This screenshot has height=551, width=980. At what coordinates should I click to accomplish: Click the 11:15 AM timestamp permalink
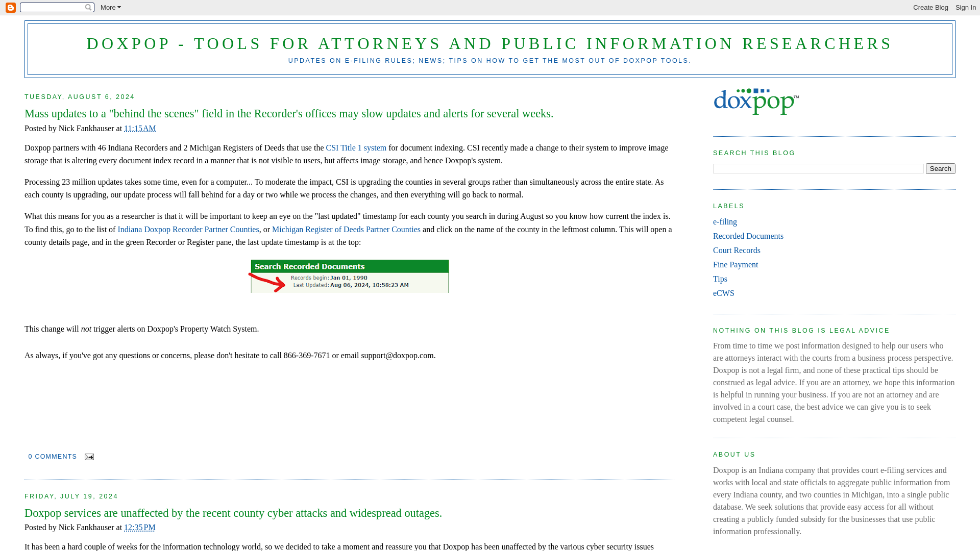[140, 129]
